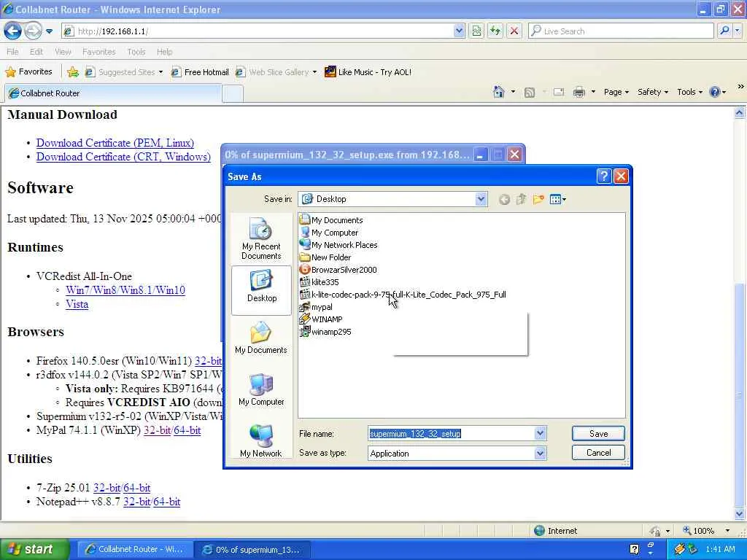747x560 pixels.
Task: Click Firefox 32-bit download link
Action: tap(208, 361)
